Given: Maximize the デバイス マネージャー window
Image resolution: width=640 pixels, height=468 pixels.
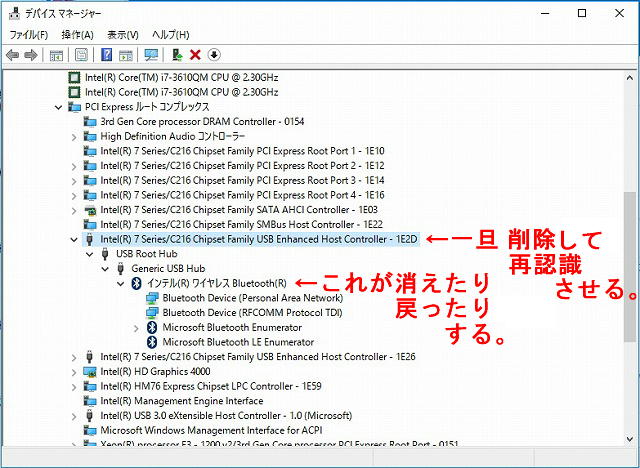Looking at the screenshot, I should tap(582, 13).
